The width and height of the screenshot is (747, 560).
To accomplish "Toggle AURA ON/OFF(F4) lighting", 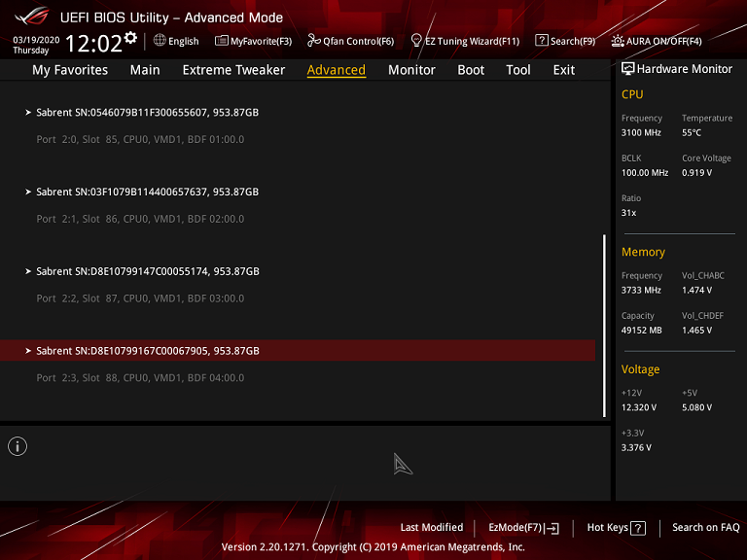I will tap(657, 41).
